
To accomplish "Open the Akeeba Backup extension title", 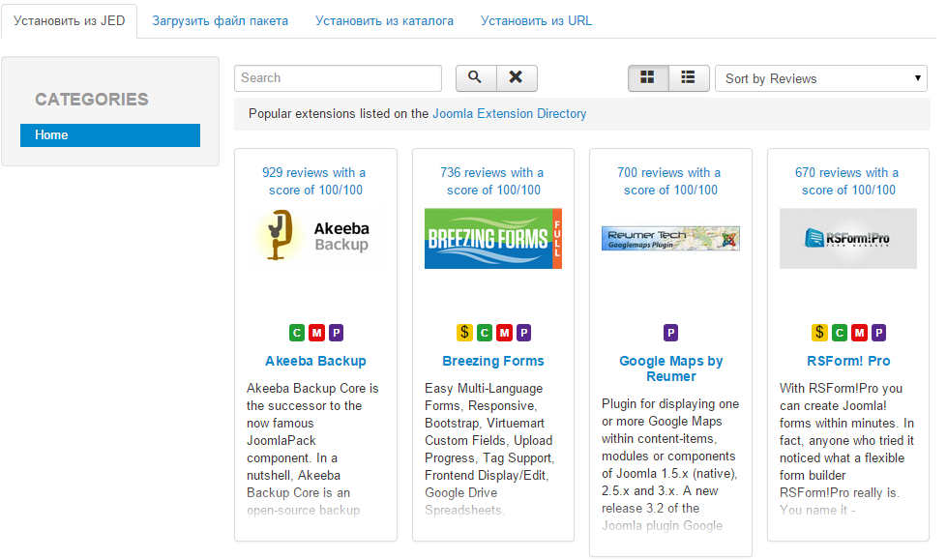I will 315,362.
